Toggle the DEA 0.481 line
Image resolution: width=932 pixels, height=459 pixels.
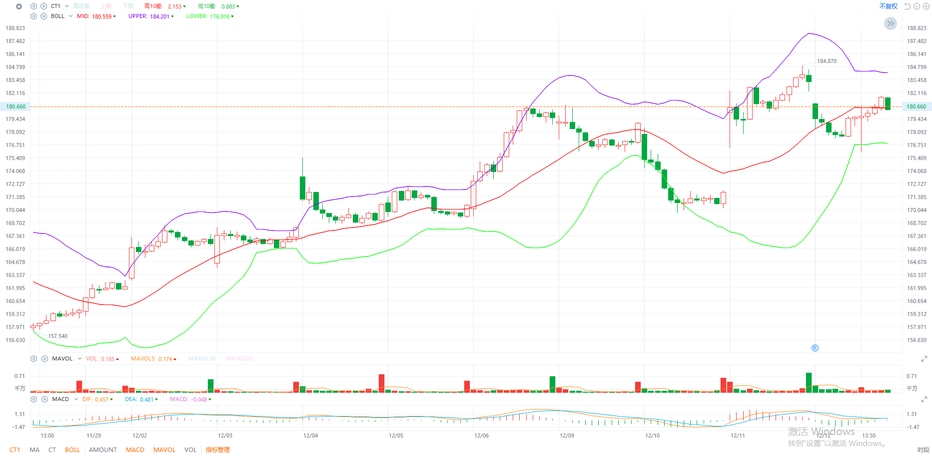[x=141, y=400]
